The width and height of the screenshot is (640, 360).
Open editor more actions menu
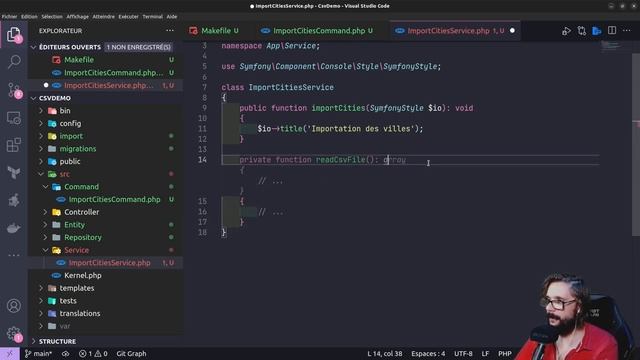[x=627, y=31]
